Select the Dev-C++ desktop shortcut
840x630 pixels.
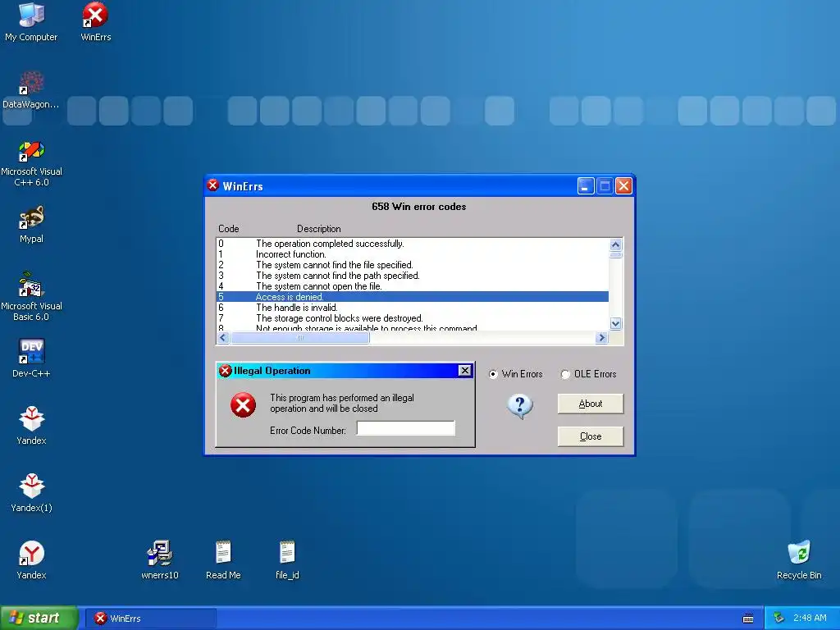(31, 358)
